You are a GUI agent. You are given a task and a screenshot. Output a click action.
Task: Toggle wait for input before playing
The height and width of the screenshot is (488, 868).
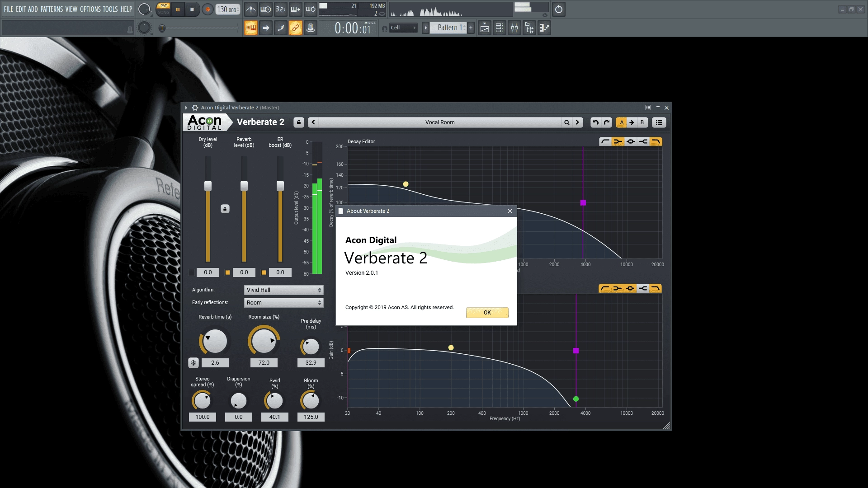[x=266, y=9]
